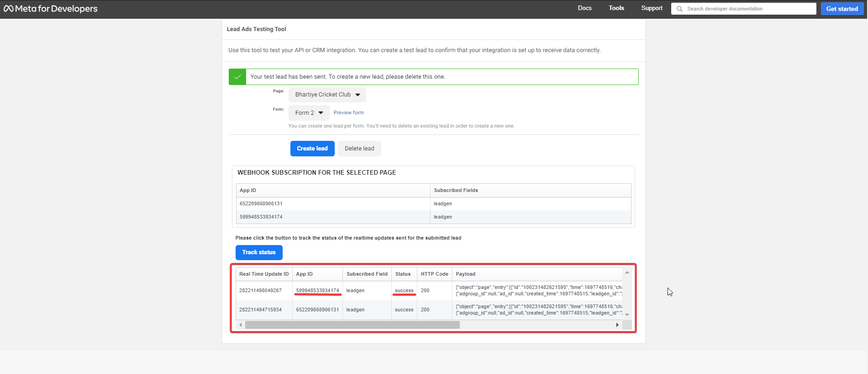Open the Support menu

coord(652,8)
